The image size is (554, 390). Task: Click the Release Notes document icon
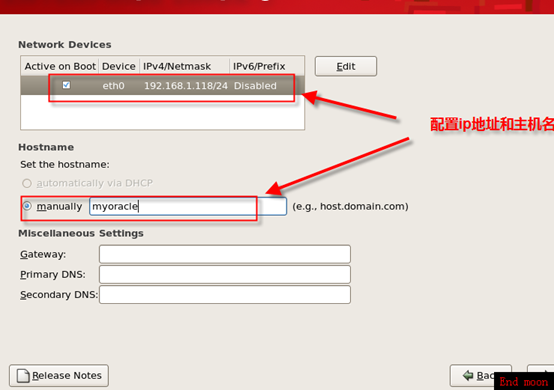pos(23,376)
